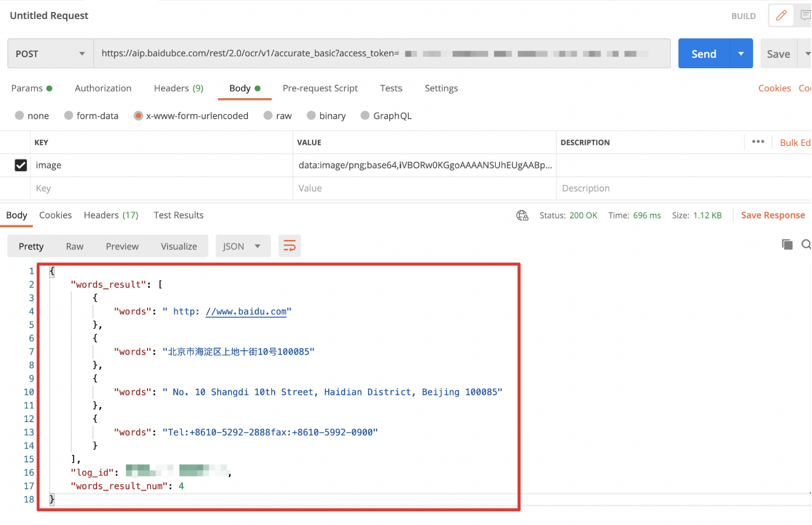This screenshot has height=525, width=812.
Task: Open the comment icon at top right
Action: [805, 15]
